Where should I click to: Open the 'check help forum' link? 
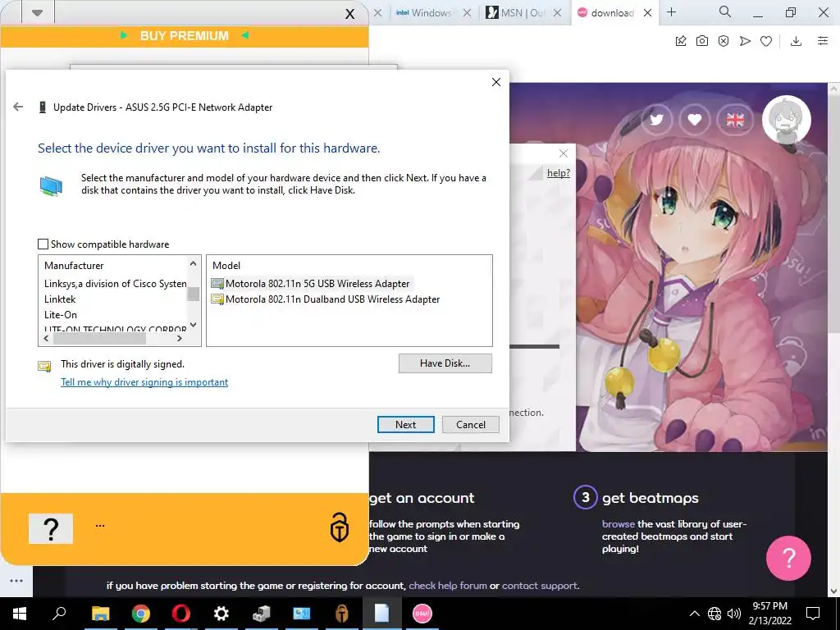pyautogui.click(x=448, y=586)
